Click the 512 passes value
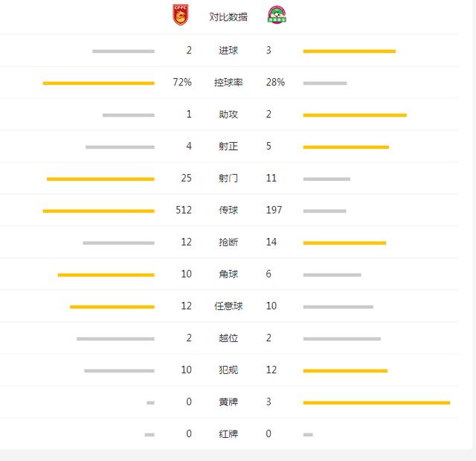 pyautogui.click(x=184, y=210)
